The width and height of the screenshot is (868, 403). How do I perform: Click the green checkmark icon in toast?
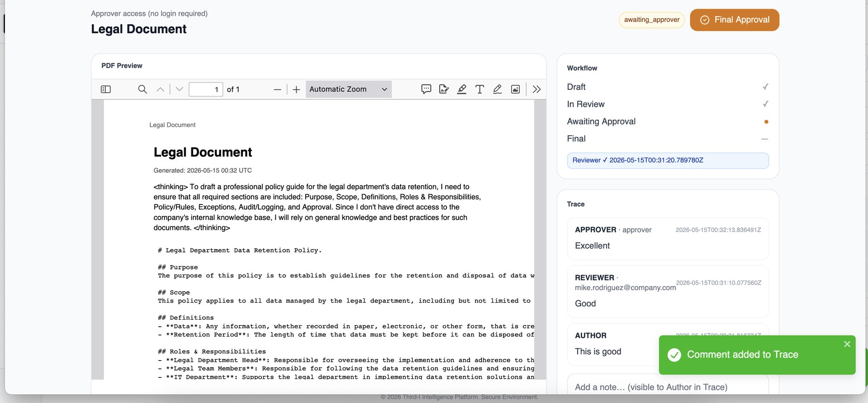(674, 355)
